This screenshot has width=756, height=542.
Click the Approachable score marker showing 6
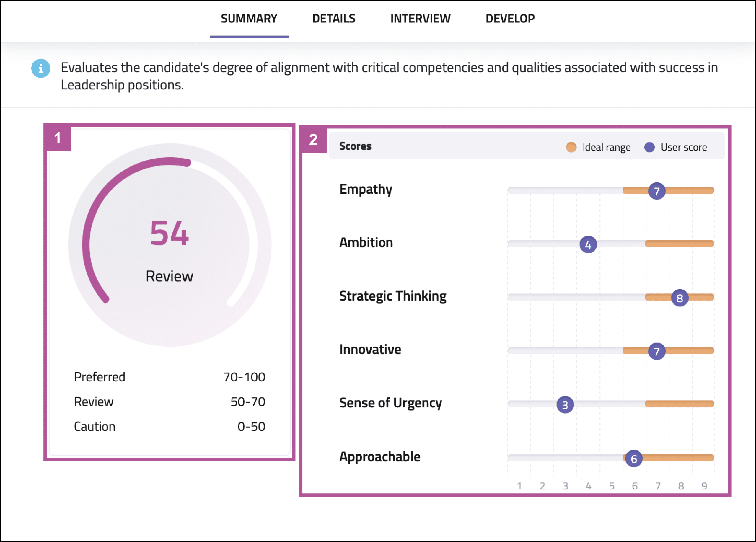[633, 459]
